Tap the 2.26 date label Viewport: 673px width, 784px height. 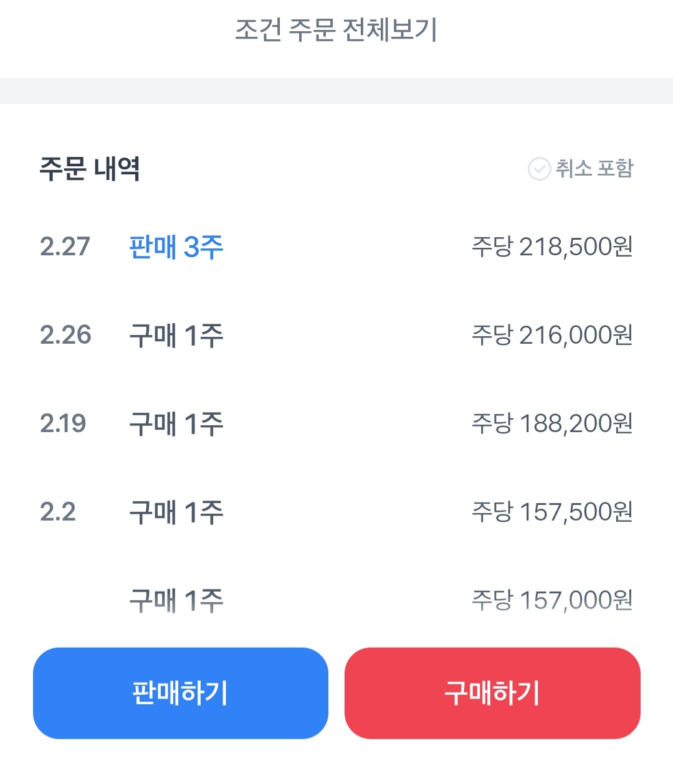pyautogui.click(x=65, y=336)
